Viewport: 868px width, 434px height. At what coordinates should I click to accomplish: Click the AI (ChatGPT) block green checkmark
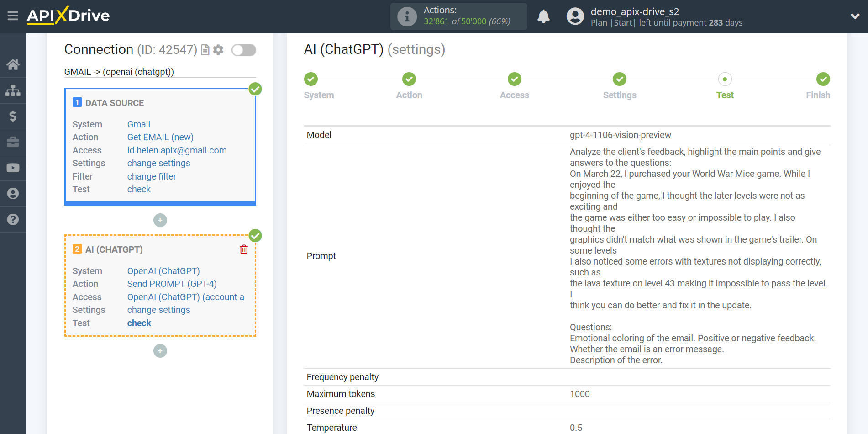pyautogui.click(x=255, y=236)
